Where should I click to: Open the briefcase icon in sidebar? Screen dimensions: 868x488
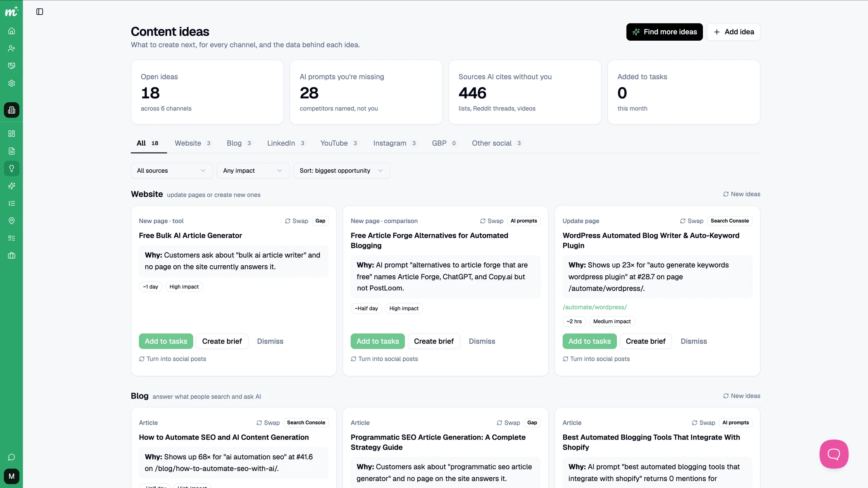tap(12, 256)
